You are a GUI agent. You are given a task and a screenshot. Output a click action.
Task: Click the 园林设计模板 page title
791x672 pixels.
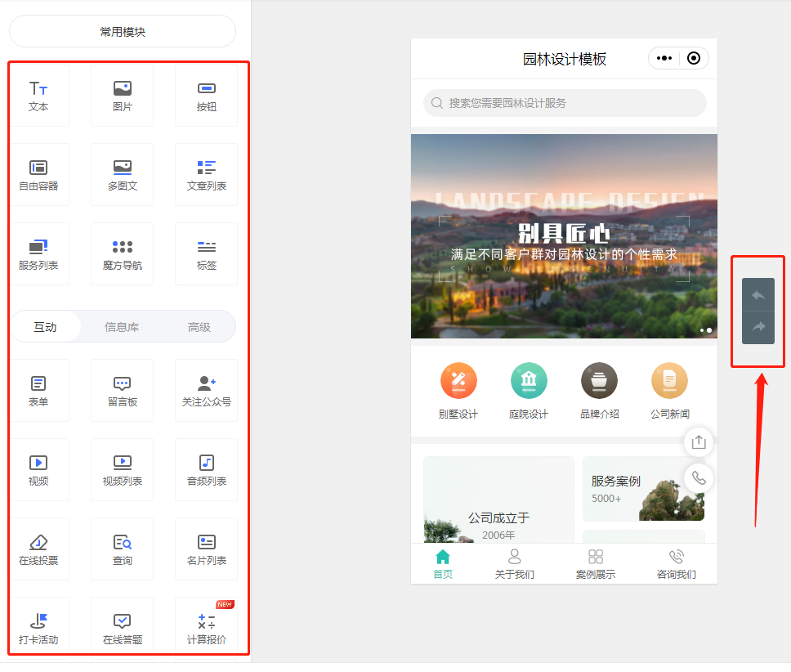click(x=565, y=59)
